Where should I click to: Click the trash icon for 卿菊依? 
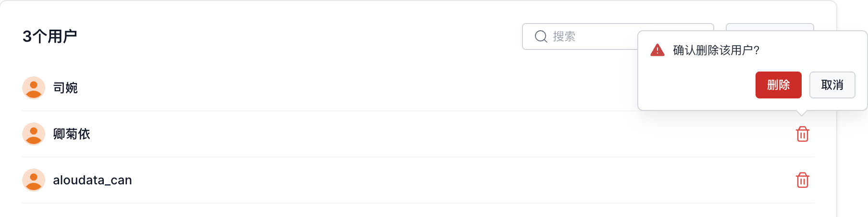point(802,134)
